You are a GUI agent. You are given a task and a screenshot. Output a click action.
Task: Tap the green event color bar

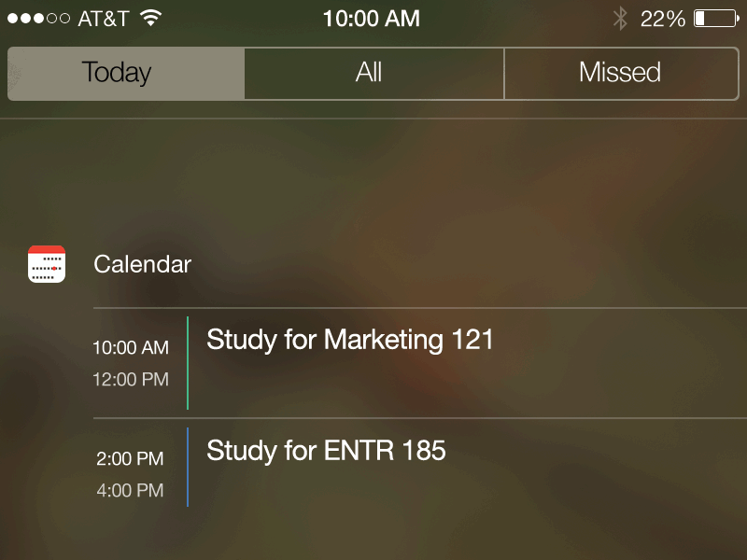click(x=187, y=363)
